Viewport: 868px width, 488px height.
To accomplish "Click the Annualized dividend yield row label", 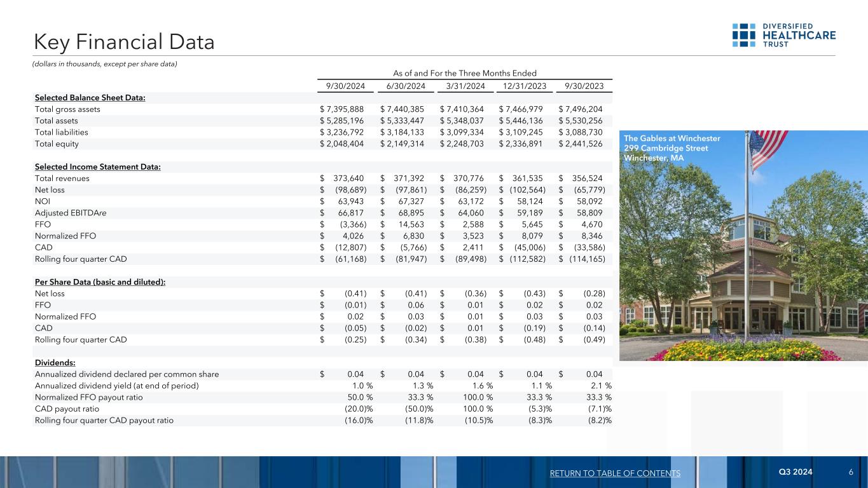I will (117, 386).
